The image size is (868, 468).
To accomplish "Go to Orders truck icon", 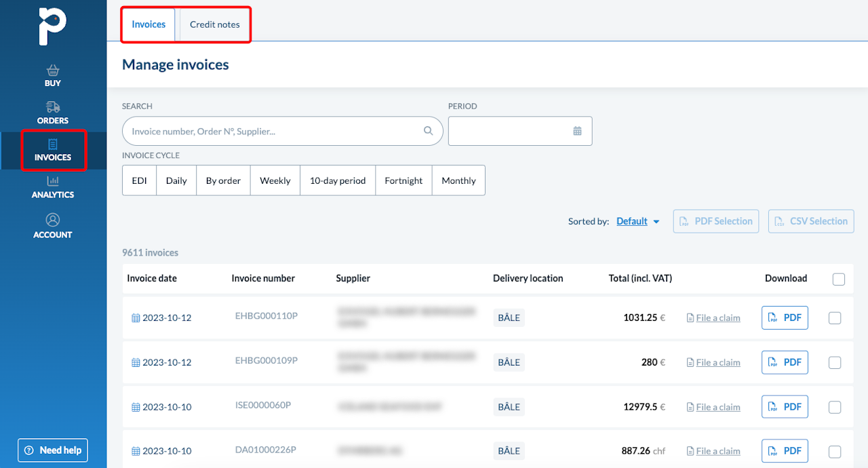I will (53, 107).
